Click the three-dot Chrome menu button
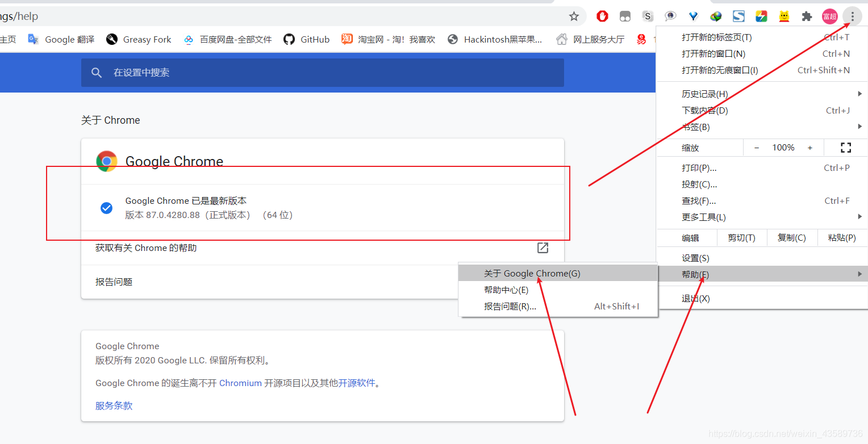 pyautogui.click(x=852, y=16)
